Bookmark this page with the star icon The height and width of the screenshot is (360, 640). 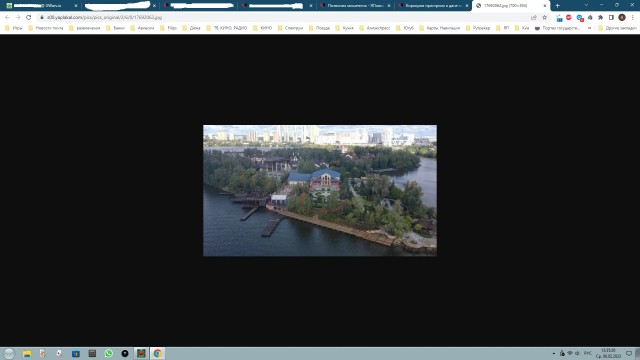tap(544, 18)
